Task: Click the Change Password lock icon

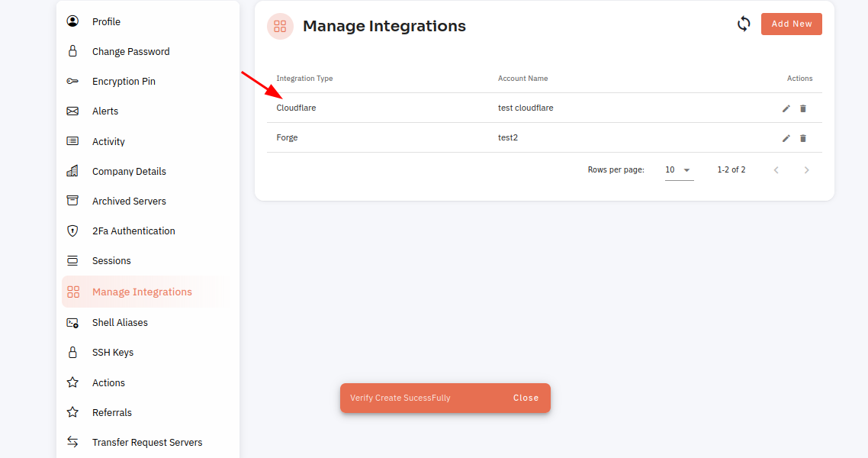Action: pyautogui.click(x=72, y=51)
